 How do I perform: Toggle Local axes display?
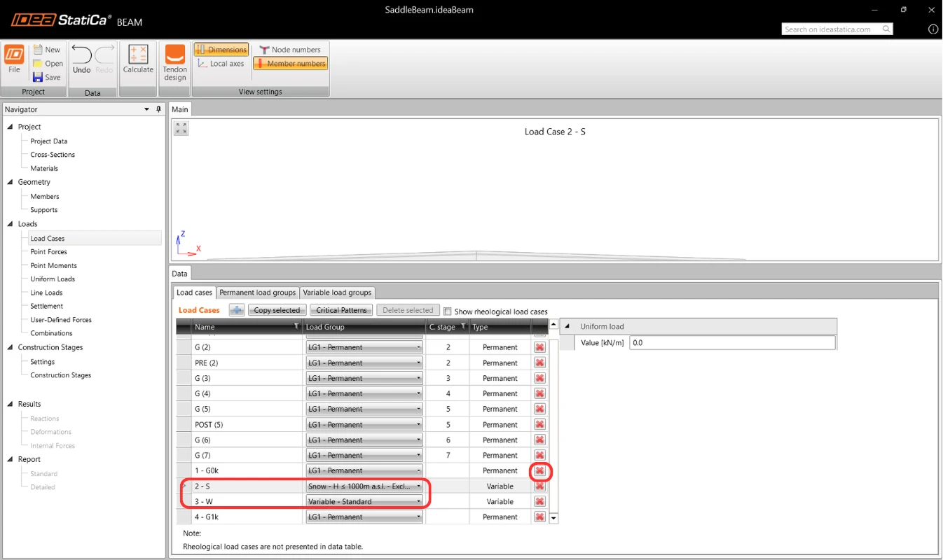click(x=221, y=64)
